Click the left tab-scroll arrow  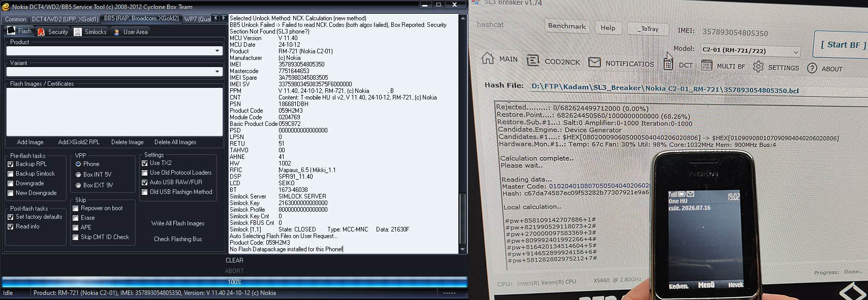tap(215, 18)
